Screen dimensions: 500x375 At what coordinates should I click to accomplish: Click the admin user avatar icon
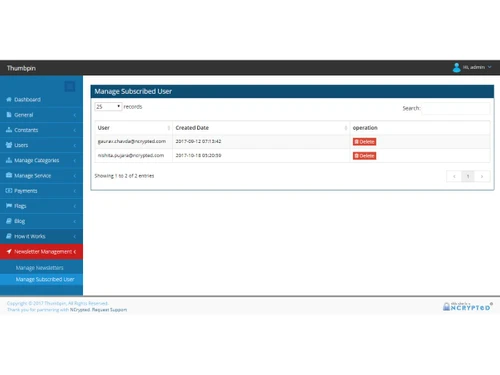456,68
